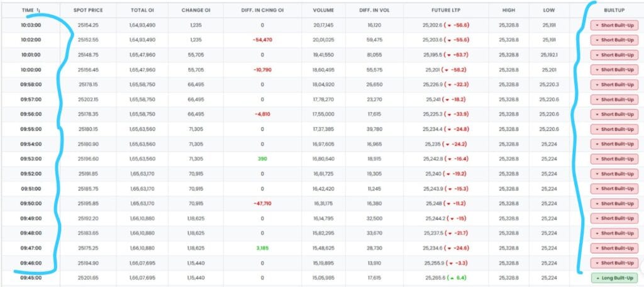The image size is (644, 287).
Task: Click the Short Built-Up badge in the 10:03:00 row
Action: click(614, 26)
